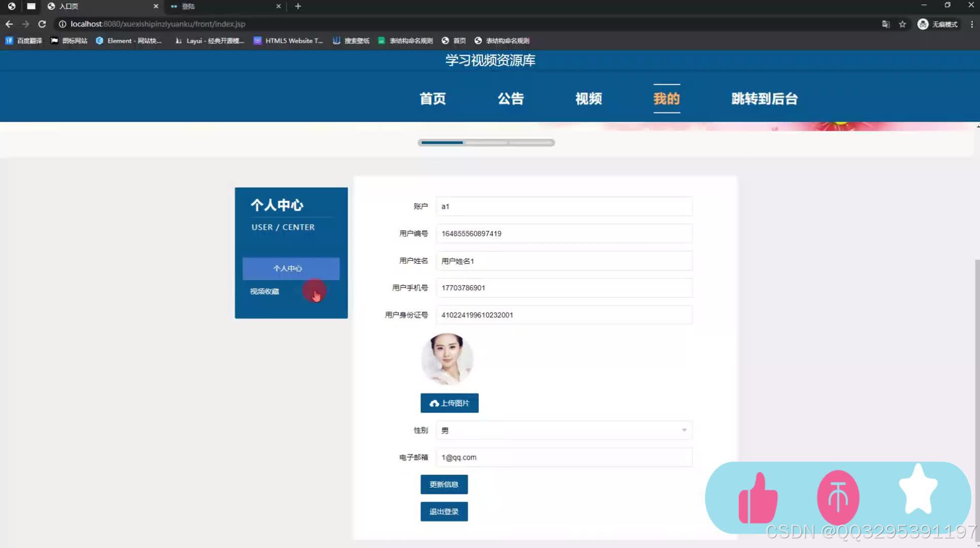Screen dimensions: 980x548
Task: Open the 首页 bookmark in bookmarks bar
Action: click(x=454, y=41)
